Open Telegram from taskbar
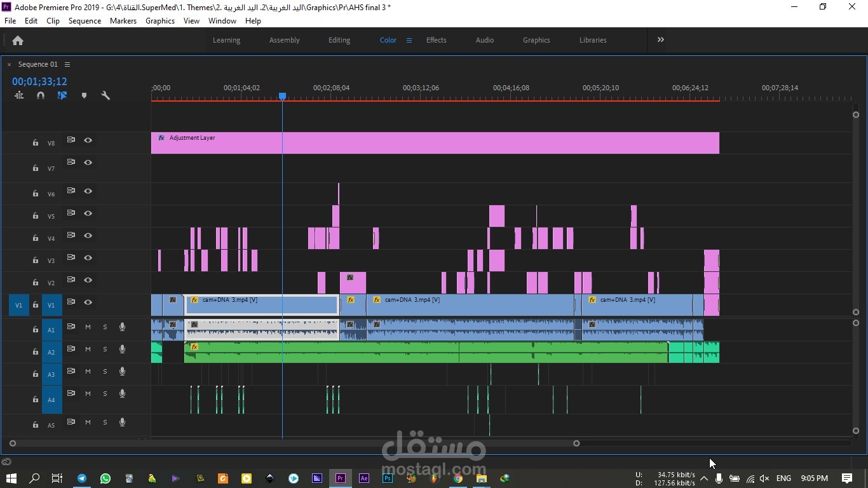 click(82, 478)
